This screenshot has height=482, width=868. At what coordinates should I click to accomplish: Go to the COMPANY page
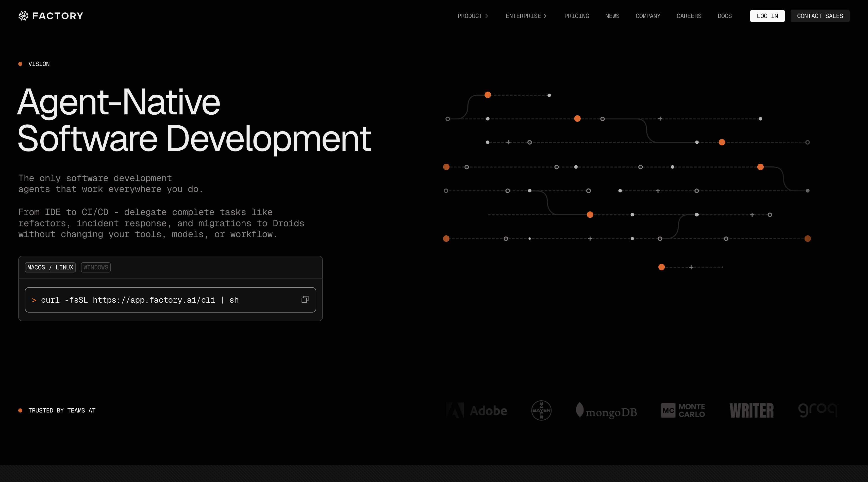(648, 16)
